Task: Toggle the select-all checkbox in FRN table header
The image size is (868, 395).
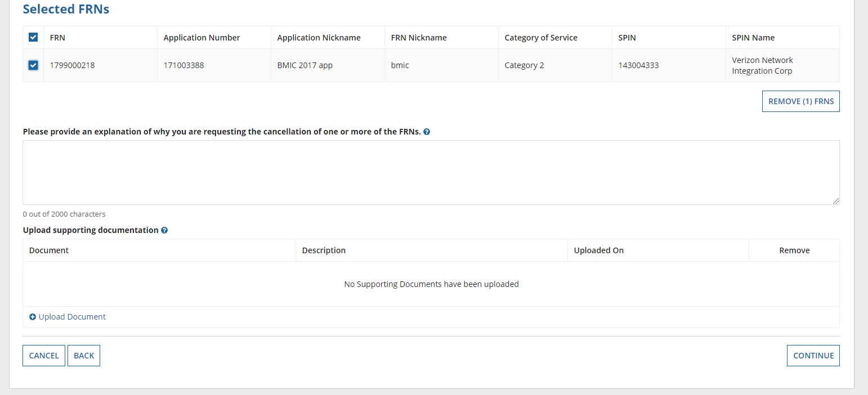Action: [x=33, y=38]
